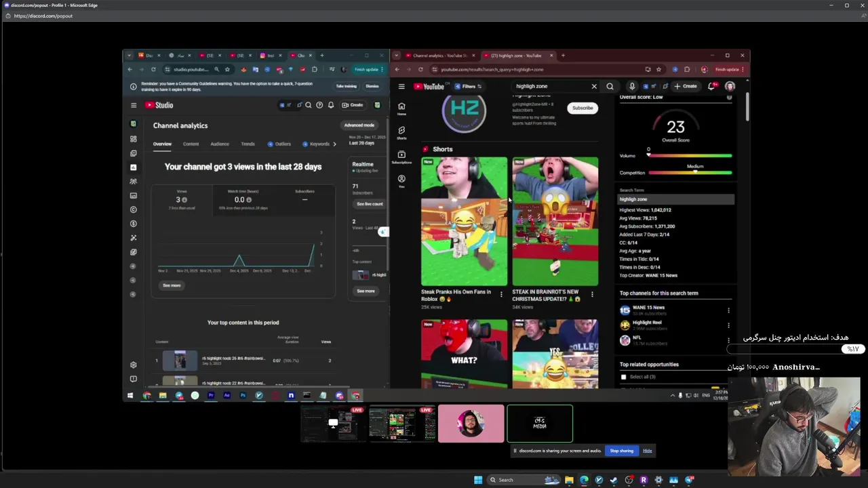This screenshot has height=488, width=868.
Task: Open Short 'STEAK IN BRAINROT'S NEW CHRISTMAS UPDATE'
Action: point(555,222)
